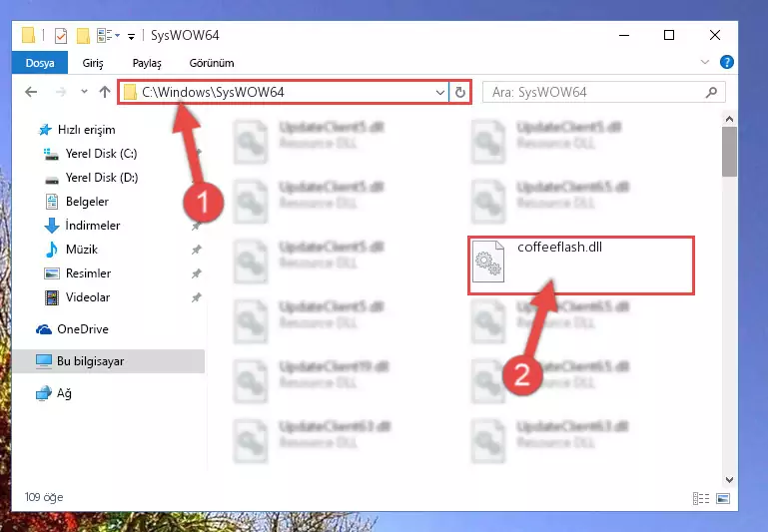Open the Dosya file menu
Viewport: 768px width, 532px height.
click(x=40, y=63)
